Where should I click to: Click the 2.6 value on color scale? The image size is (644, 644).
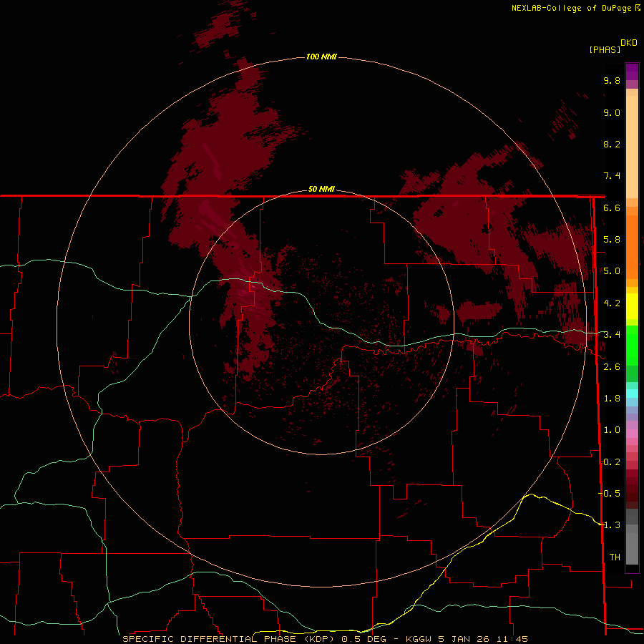click(x=612, y=367)
